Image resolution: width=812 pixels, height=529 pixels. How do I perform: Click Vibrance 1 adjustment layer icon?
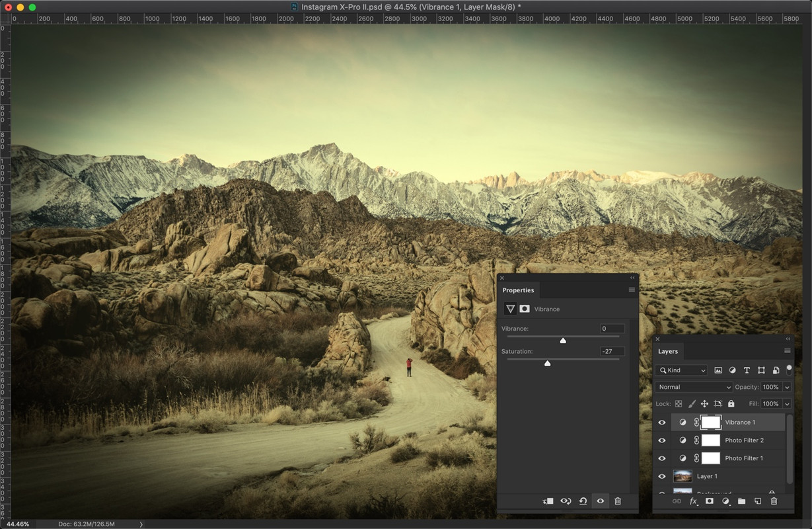683,422
